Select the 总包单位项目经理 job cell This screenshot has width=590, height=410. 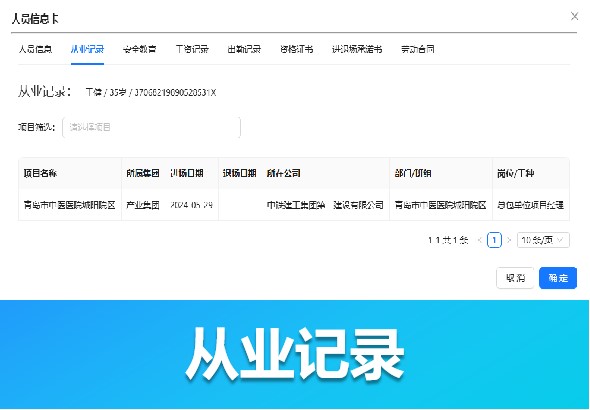tap(530, 205)
